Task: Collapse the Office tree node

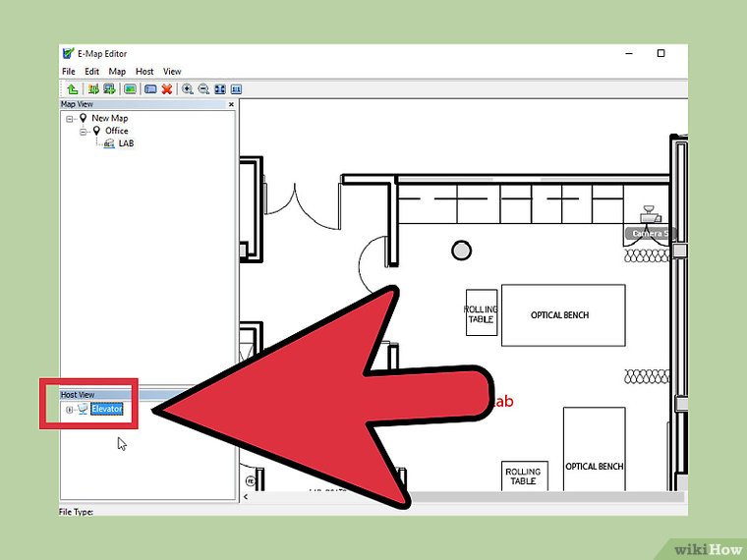Action: tap(84, 131)
